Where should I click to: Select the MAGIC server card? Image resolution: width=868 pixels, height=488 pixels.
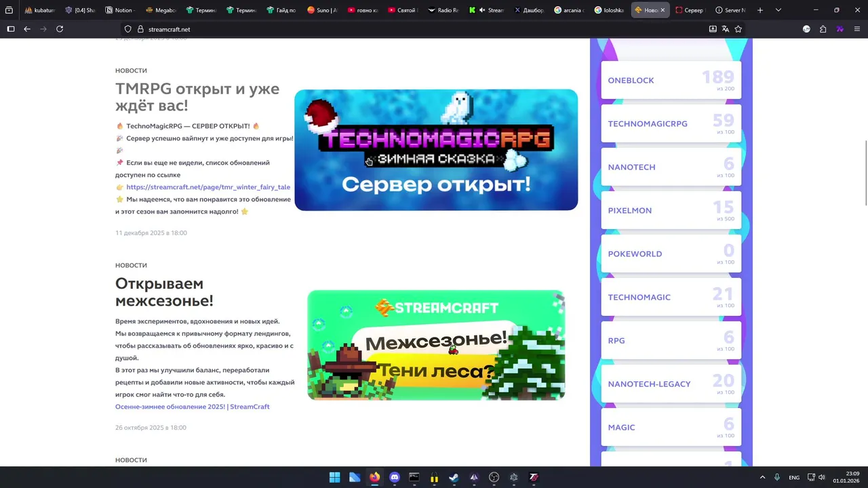click(x=671, y=427)
